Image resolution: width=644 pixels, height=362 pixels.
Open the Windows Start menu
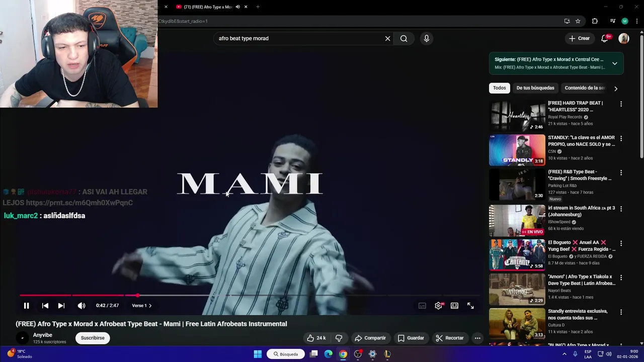tap(258, 354)
